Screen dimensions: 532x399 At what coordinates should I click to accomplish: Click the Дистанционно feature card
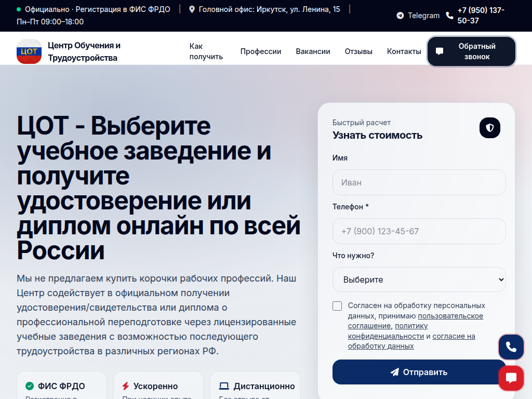pos(255,386)
